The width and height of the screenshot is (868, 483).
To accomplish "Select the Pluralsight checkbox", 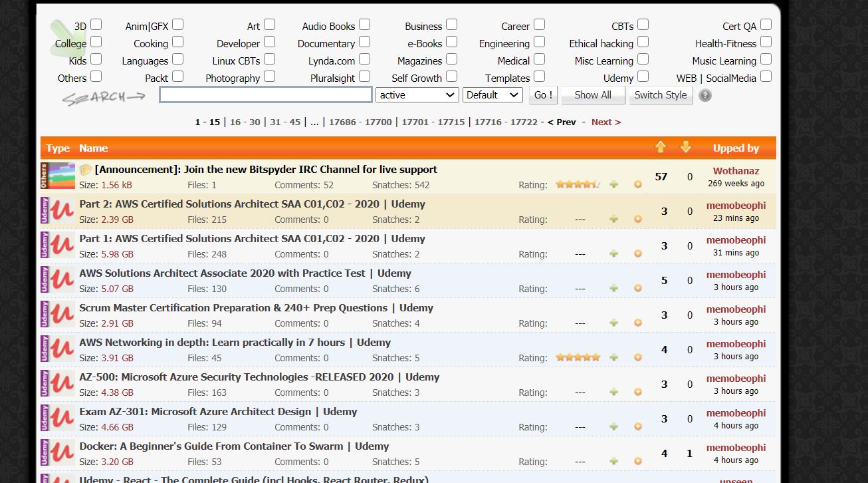I will click(x=364, y=77).
